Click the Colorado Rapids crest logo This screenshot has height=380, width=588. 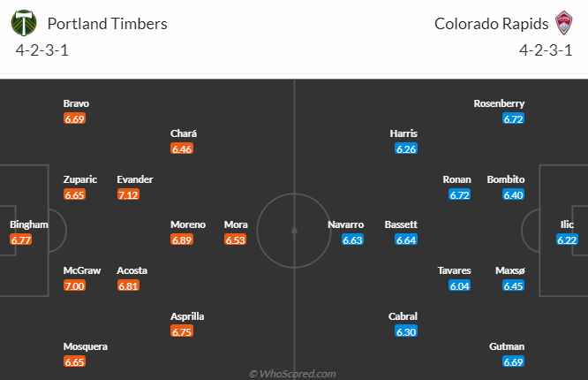[563, 23]
